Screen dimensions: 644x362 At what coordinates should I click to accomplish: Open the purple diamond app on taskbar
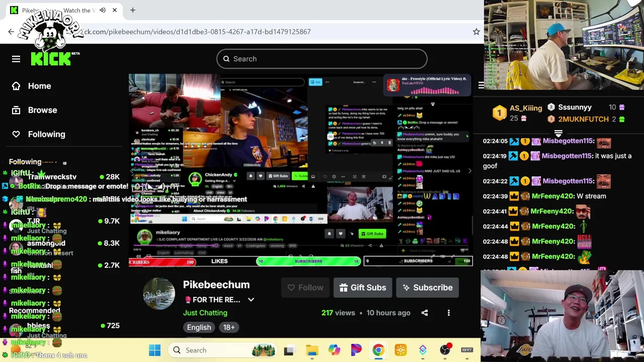click(x=423, y=350)
